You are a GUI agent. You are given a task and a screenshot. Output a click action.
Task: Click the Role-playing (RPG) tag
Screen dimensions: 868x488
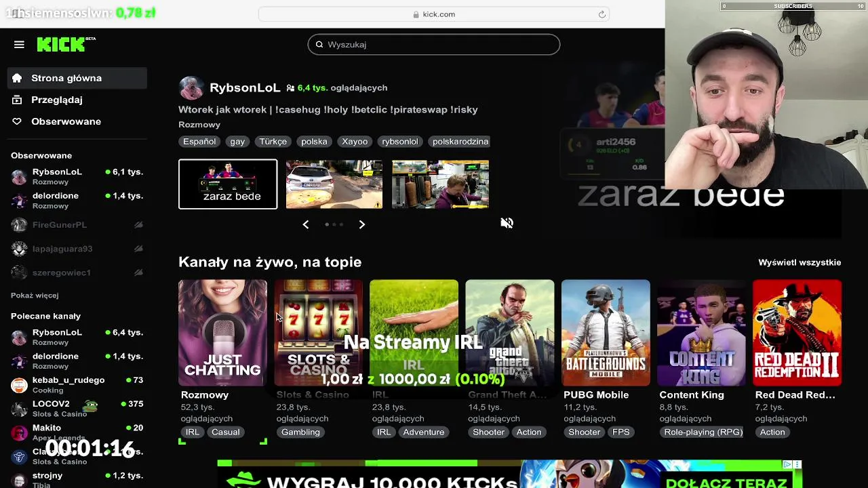tap(703, 432)
